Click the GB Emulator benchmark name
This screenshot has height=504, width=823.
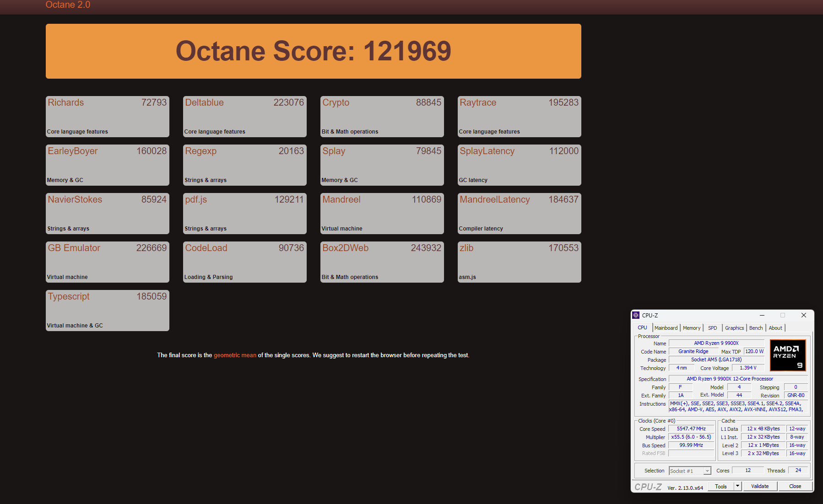tap(74, 248)
